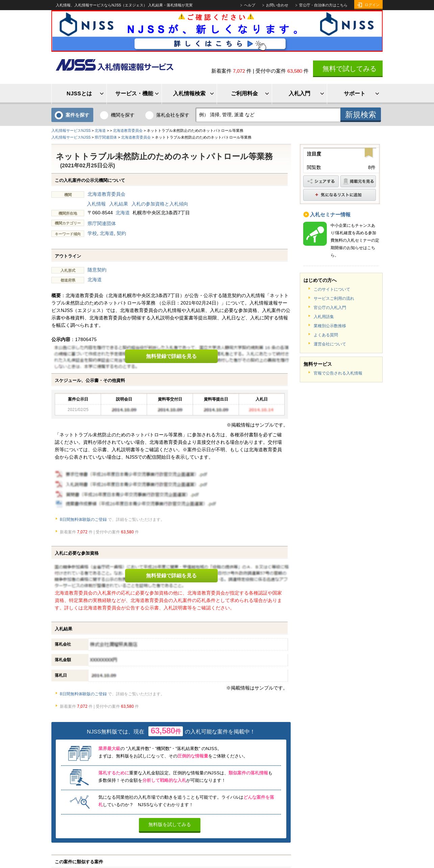434x868 pixels.
Task: Focus the keyword search input field
Action: 268,115
